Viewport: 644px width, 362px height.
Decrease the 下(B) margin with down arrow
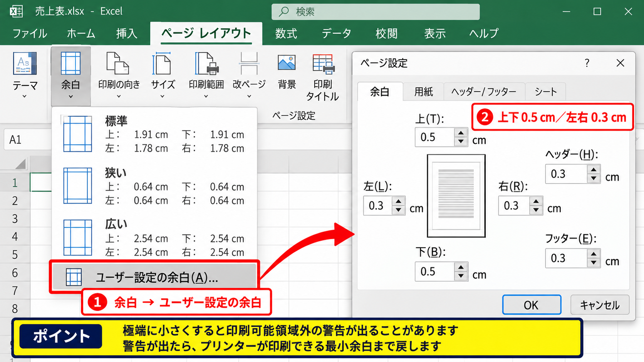point(461,276)
